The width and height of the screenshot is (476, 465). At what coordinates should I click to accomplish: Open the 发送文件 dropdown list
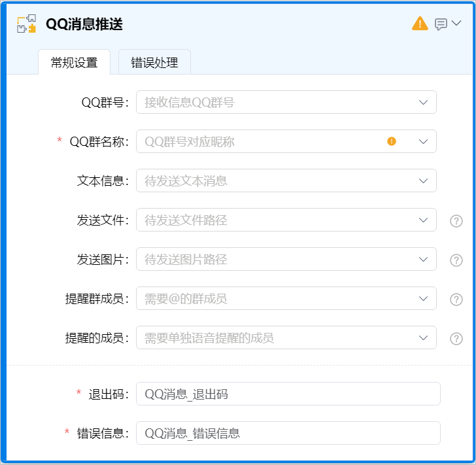coord(423,220)
